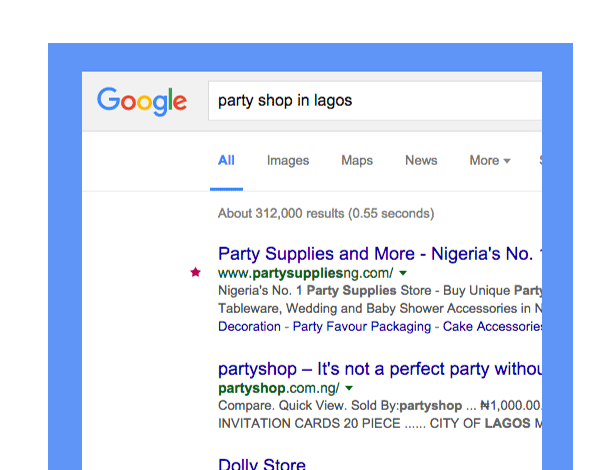Click the red star beside the first result
The height and width of the screenshot is (470, 615).
pyautogui.click(x=195, y=272)
